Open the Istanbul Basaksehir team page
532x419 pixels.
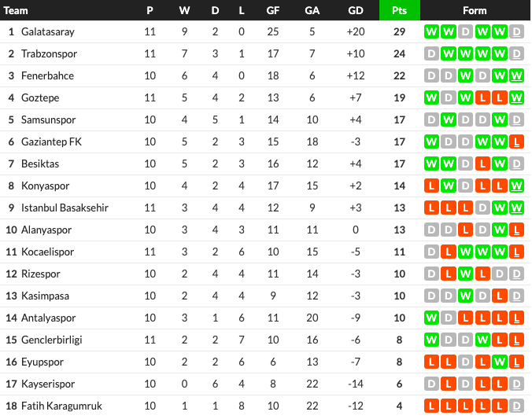click(65, 208)
